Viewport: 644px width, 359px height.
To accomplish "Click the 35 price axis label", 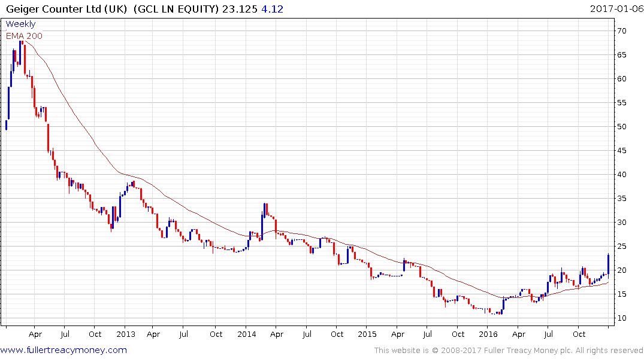I will pyautogui.click(x=621, y=198).
